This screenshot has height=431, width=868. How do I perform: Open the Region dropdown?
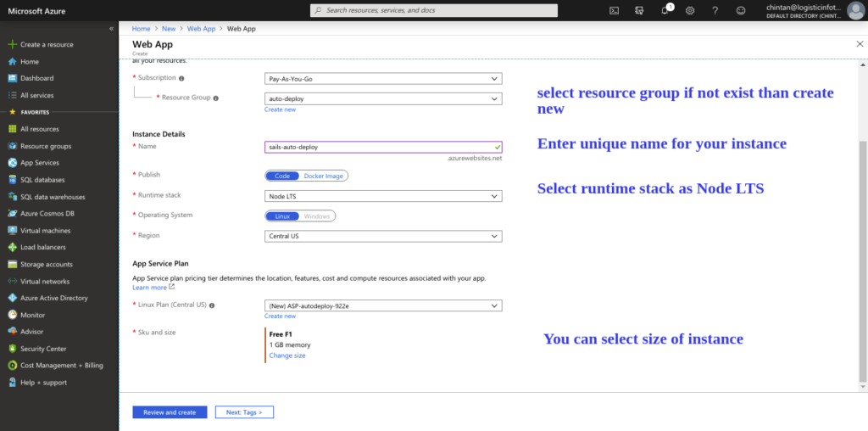tap(383, 236)
